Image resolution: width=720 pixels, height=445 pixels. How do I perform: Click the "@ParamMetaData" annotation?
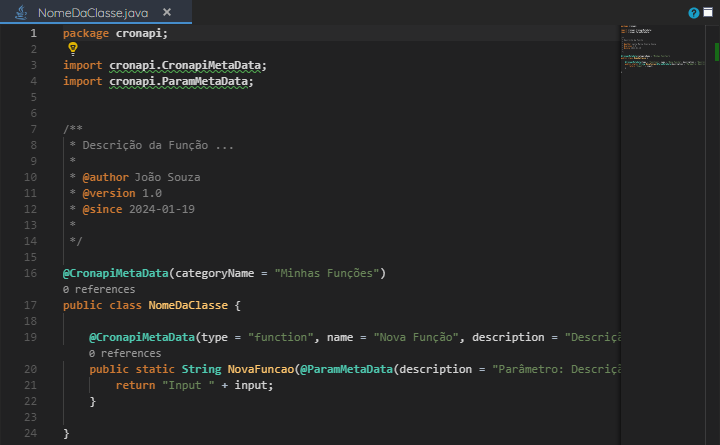[347, 369]
